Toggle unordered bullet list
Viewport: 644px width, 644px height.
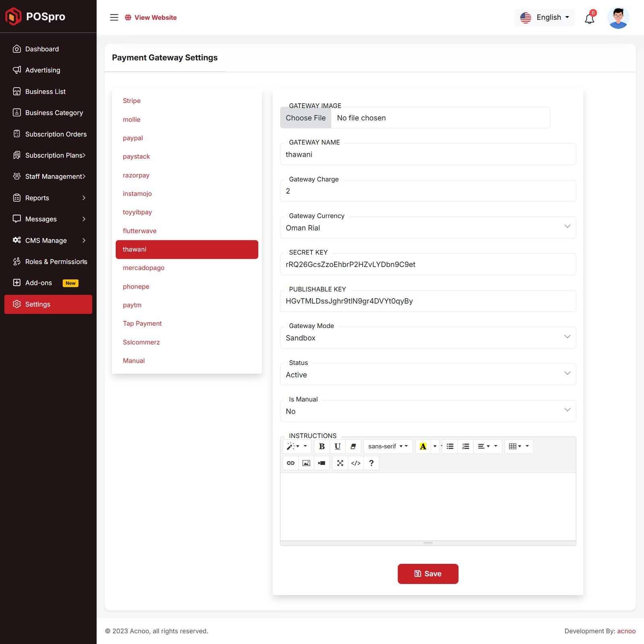(450, 446)
